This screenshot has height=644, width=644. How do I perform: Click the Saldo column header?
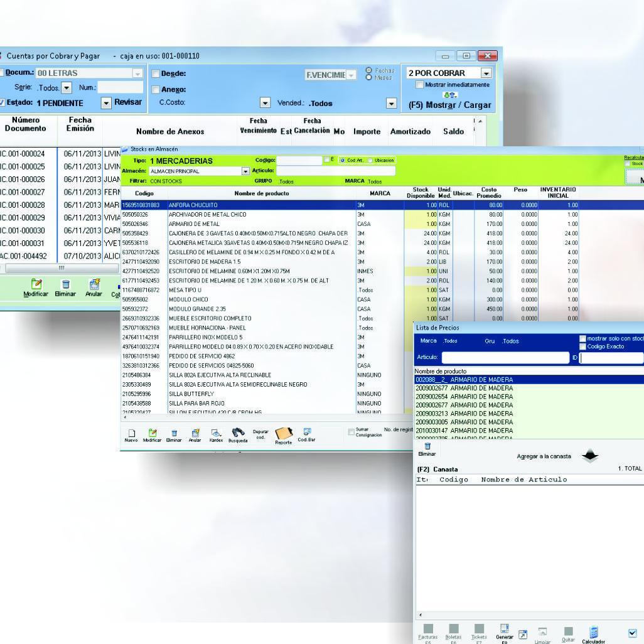[x=453, y=132]
